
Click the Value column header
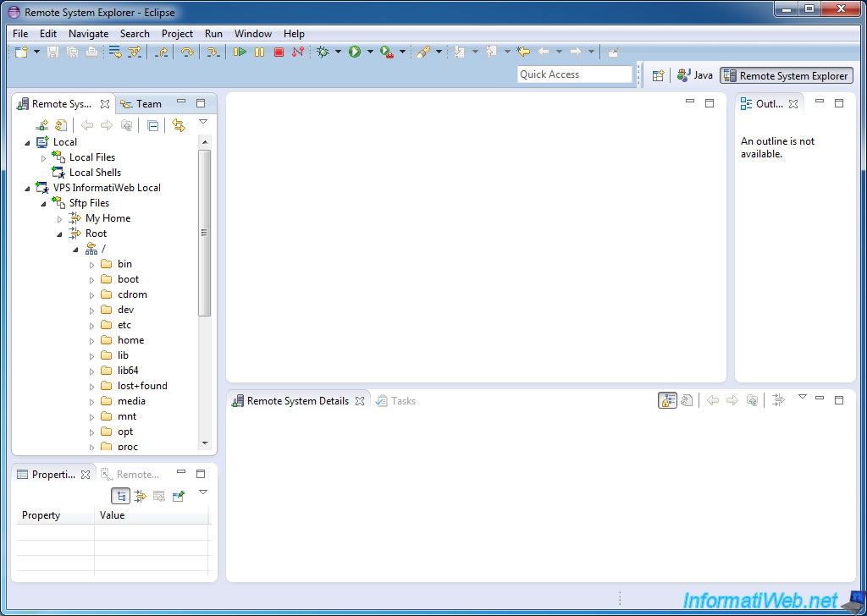152,515
